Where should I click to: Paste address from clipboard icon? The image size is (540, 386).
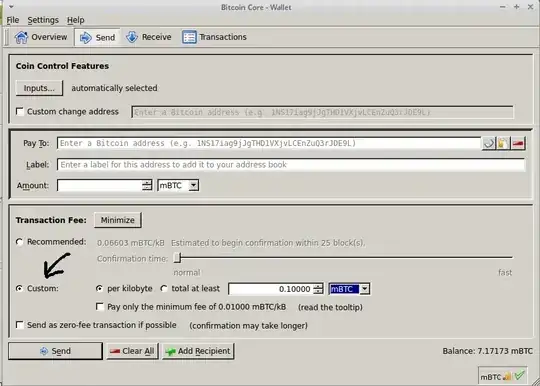tap(503, 143)
